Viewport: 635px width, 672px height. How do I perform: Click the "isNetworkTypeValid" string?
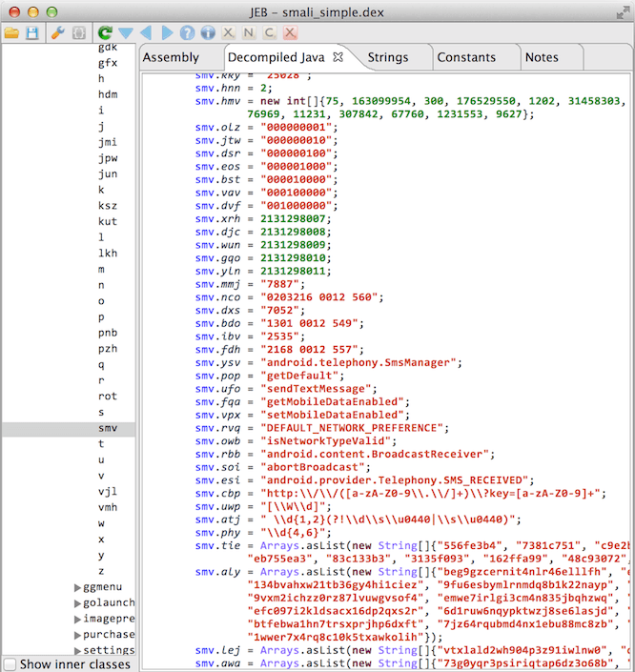pos(326,441)
